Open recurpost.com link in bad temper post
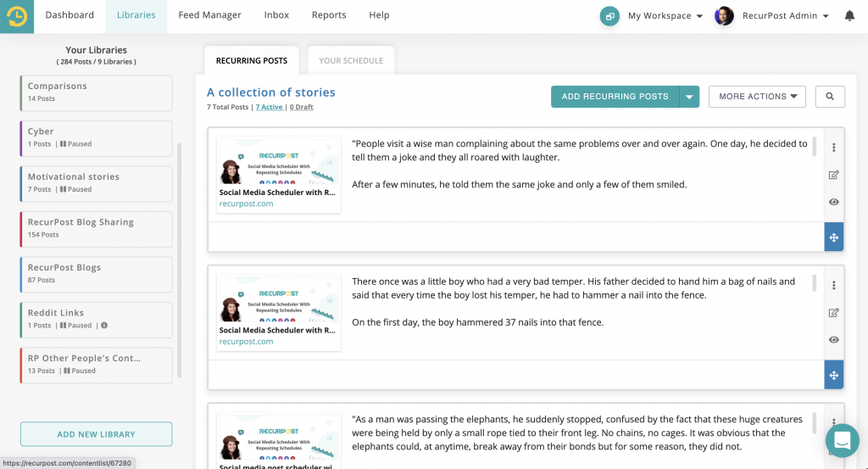This screenshot has width=868, height=469. tap(246, 342)
